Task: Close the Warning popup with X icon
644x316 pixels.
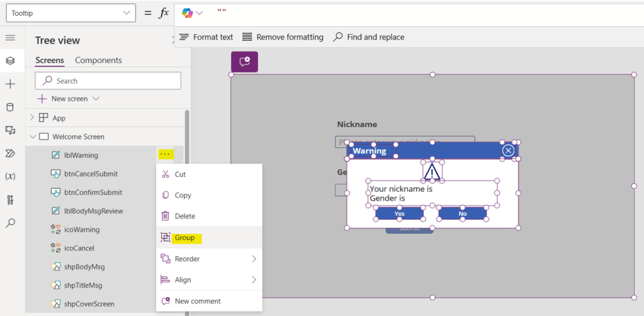Action: [508, 150]
